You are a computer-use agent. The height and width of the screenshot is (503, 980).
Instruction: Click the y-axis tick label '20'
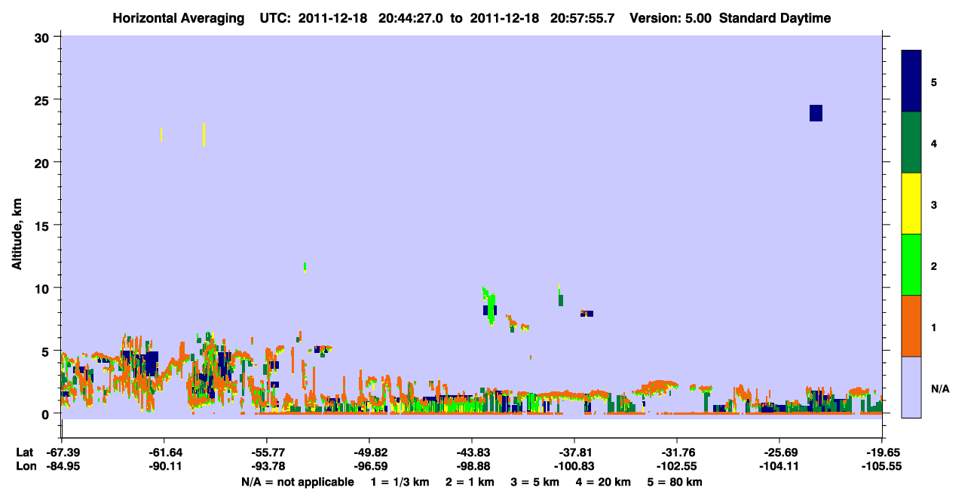pyautogui.click(x=42, y=162)
